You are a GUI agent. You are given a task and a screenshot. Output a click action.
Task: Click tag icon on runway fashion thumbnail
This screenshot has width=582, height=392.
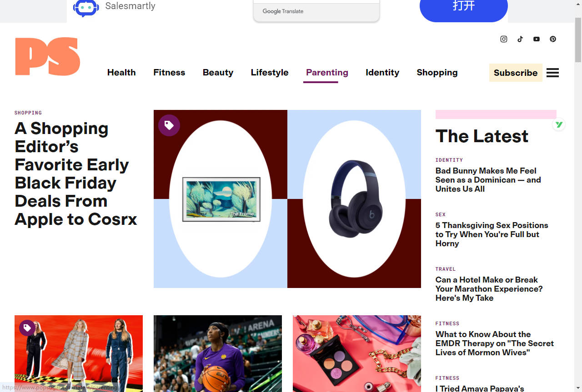point(27,328)
